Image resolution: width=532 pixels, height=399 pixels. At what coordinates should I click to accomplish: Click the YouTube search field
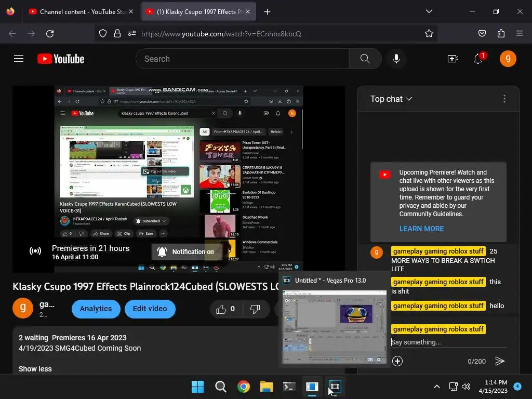242,59
